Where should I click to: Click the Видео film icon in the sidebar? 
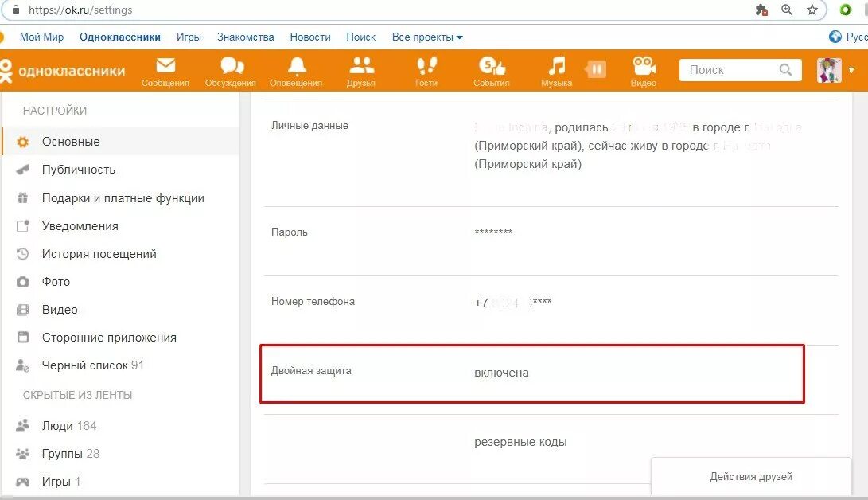click(x=23, y=310)
